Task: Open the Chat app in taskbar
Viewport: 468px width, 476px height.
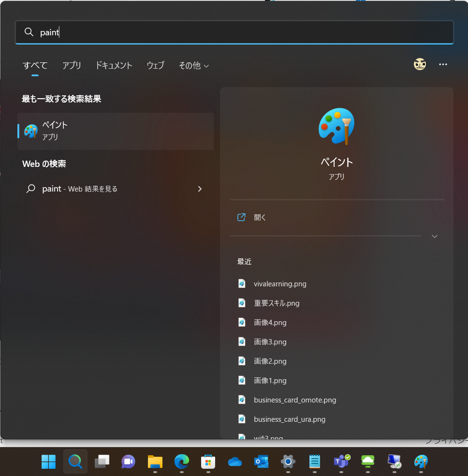Action: [128, 461]
